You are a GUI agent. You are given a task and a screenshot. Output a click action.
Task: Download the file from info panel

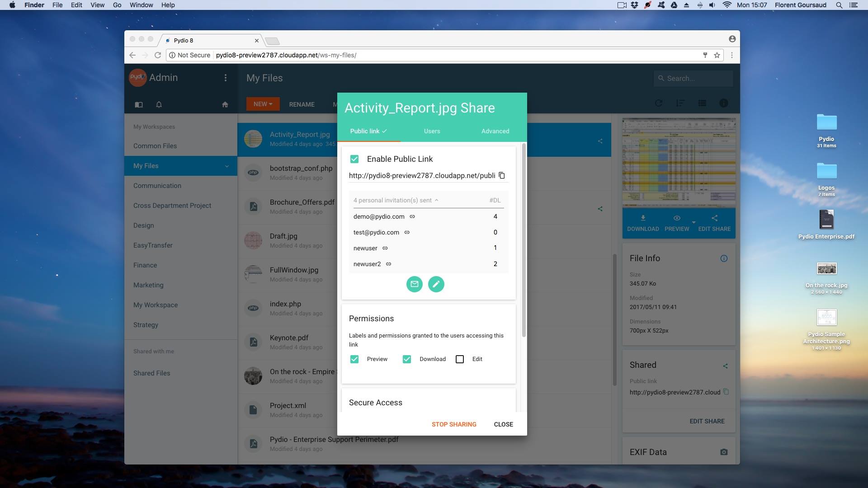[x=643, y=223]
